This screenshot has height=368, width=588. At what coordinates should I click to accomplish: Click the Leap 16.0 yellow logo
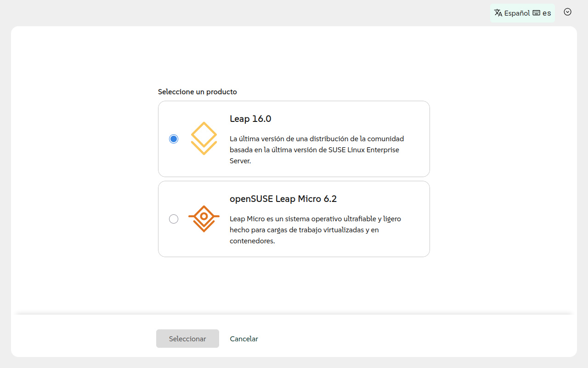pos(204,138)
